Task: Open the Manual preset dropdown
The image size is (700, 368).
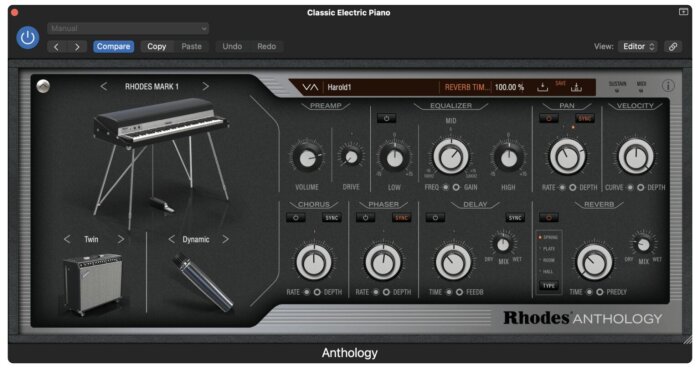Action: click(x=128, y=29)
